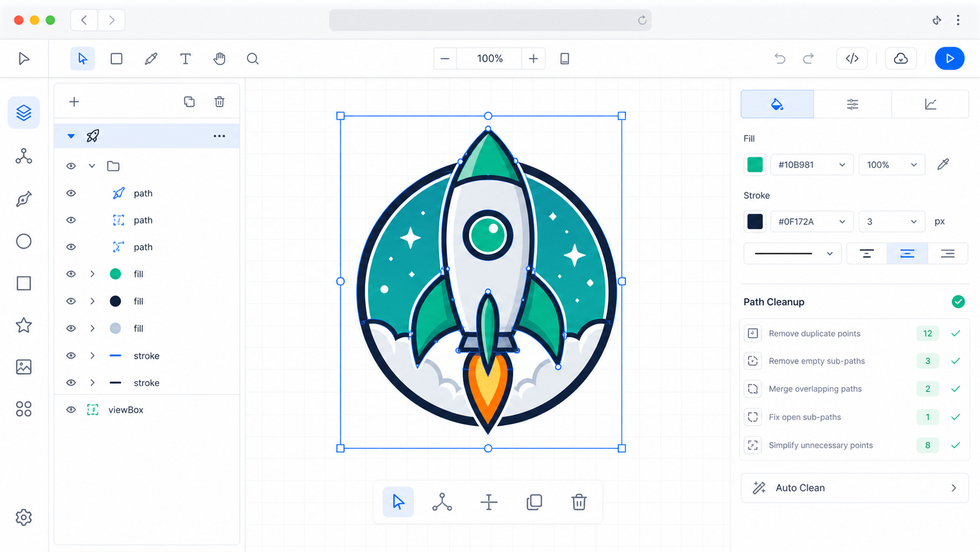This screenshot has height=552, width=980.
Task: Select the last stroke alignment option
Action: [x=947, y=253]
